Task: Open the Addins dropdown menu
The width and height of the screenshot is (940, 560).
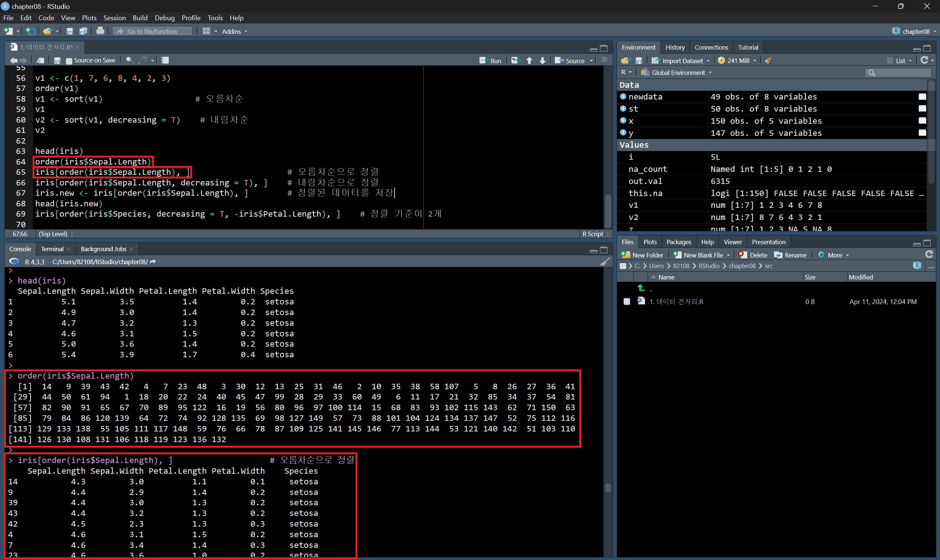Action: 234,31
